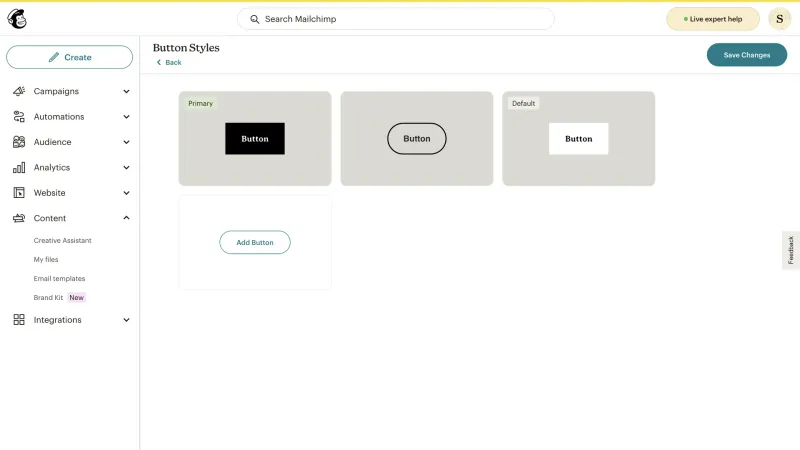Click the Integrations grid icon
This screenshot has width=800, height=450.
(x=19, y=320)
